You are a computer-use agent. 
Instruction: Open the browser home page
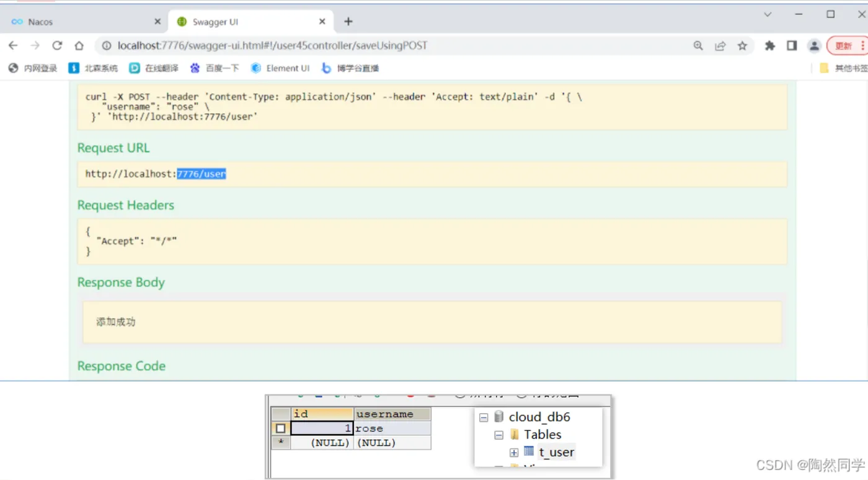79,45
